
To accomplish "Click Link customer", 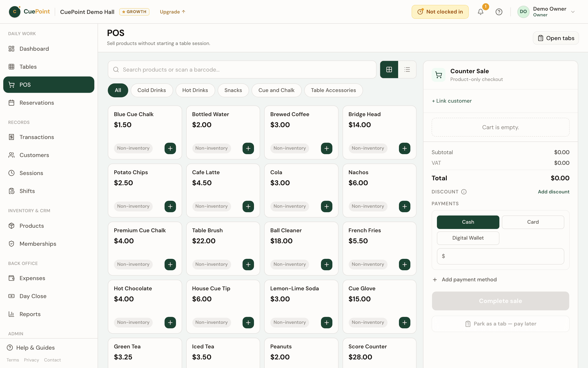I will 452,101.
